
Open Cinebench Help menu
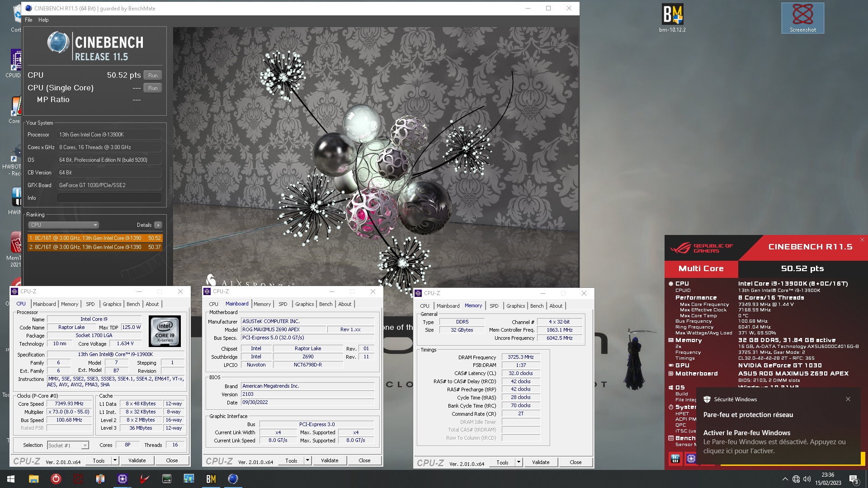[x=43, y=20]
